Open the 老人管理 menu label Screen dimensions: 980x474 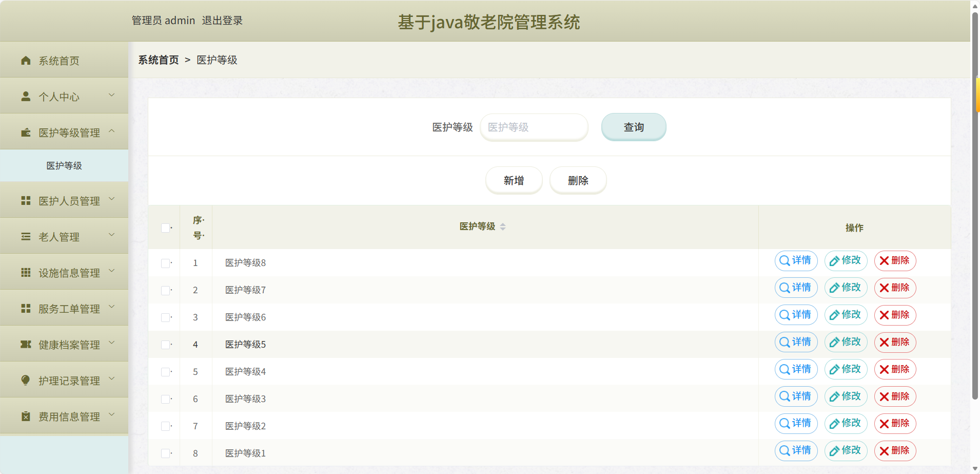[x=59, y=237]
